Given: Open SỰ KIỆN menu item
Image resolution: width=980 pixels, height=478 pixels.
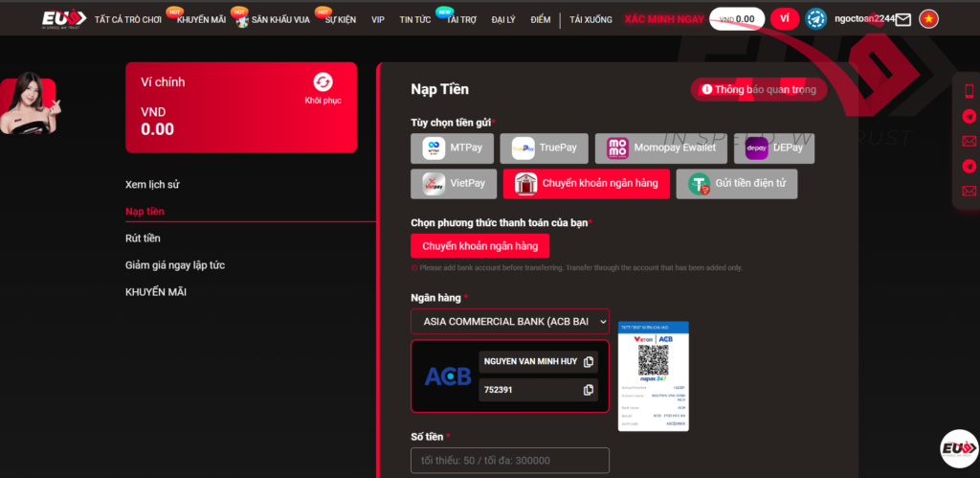Looking at the screenshot, I should click(x=341, y=20).
